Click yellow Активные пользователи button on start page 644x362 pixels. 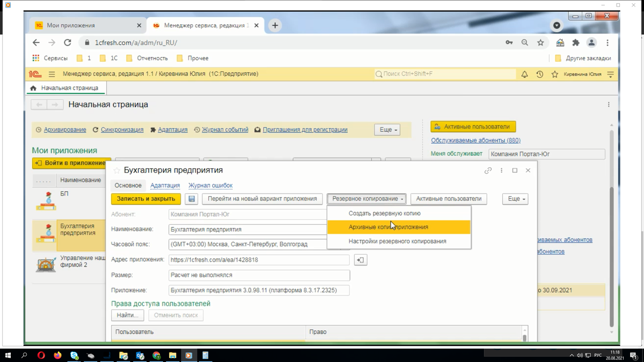tap(473, 127)
